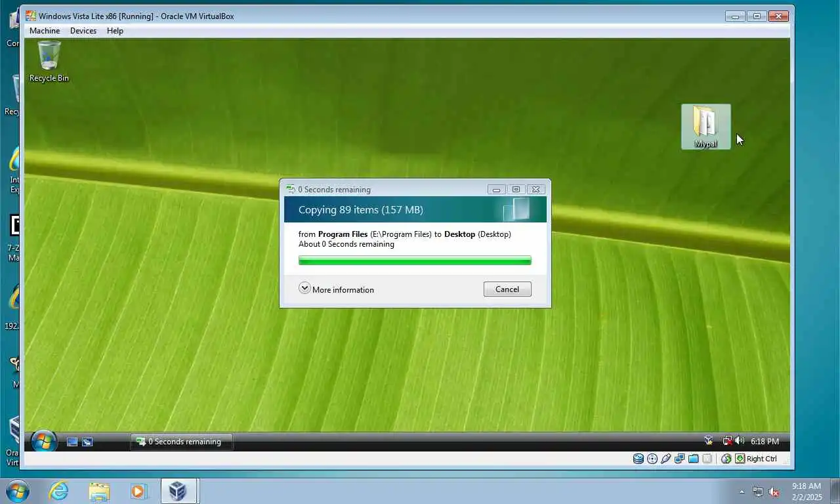Click the host Show desktop strip
840x504 pixels.
[x=835, y=491]
